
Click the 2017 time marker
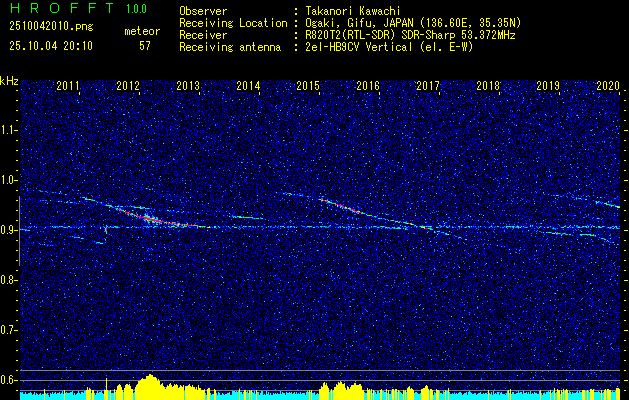click(x=428, y=85)
